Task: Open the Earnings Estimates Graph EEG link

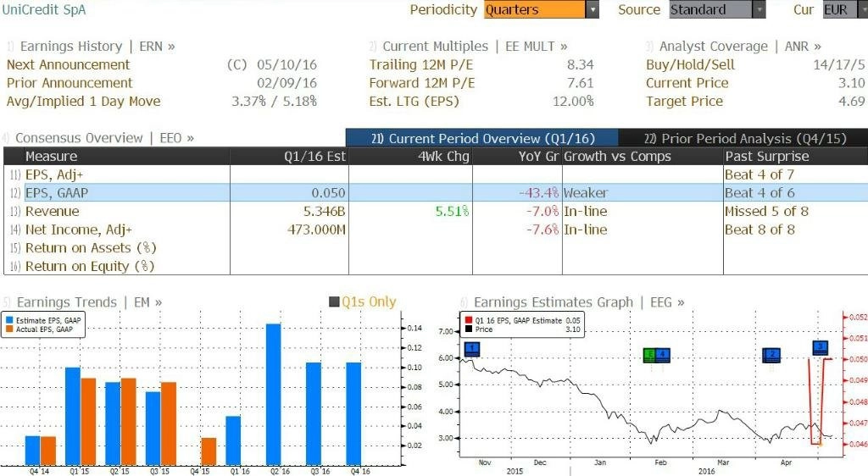Action: point(579,302)
